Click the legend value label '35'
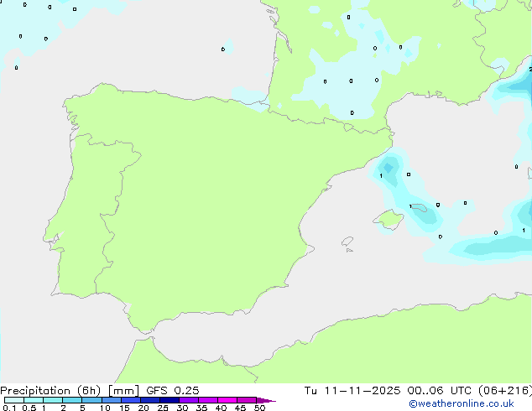Image resolution: width=532 pixels, height=411 pixels. tap(201, 408)
